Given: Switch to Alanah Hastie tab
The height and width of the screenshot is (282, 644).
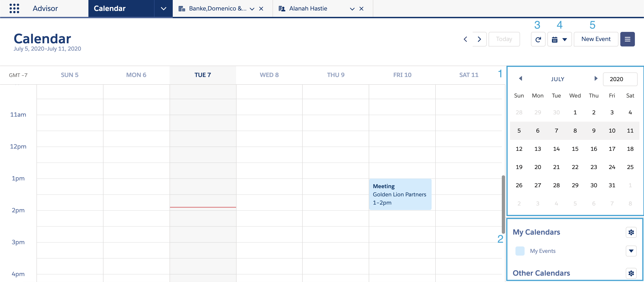Looking at the screenshot, I should tap(308, 8).
